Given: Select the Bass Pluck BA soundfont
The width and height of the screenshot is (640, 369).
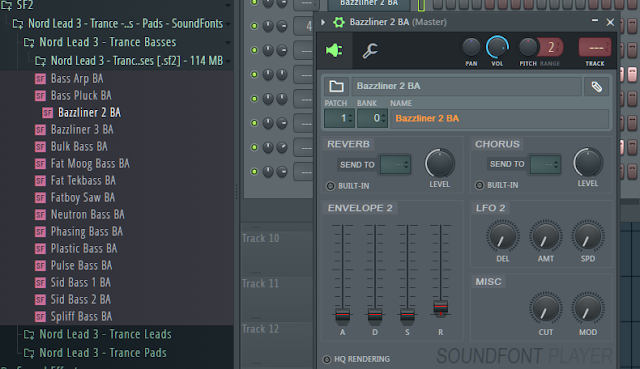Looking at the screenshot, I should coord(73,96).
